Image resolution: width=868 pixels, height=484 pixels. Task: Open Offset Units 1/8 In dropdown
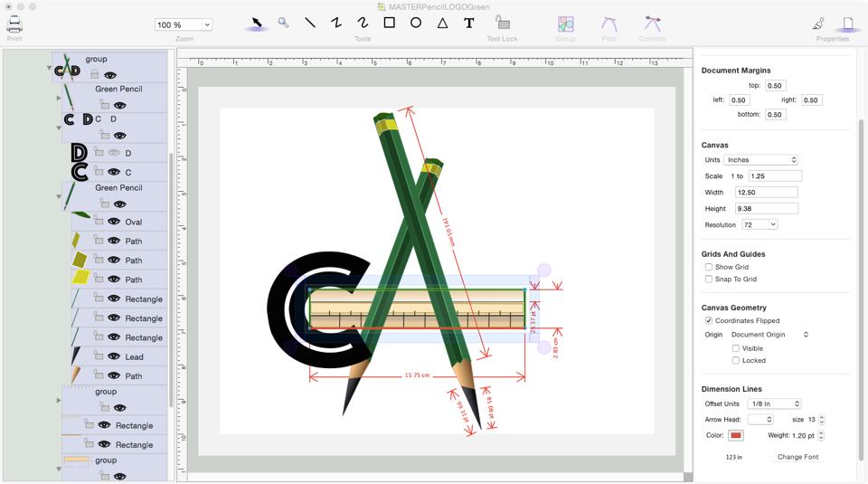tap(774, 403)
